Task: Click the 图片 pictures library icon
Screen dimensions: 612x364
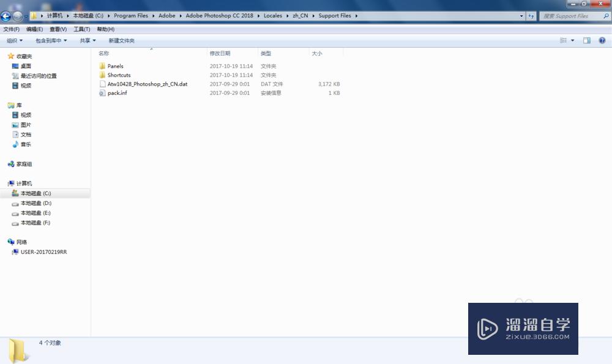Action: pyautogui.click(x=15, y=125)
